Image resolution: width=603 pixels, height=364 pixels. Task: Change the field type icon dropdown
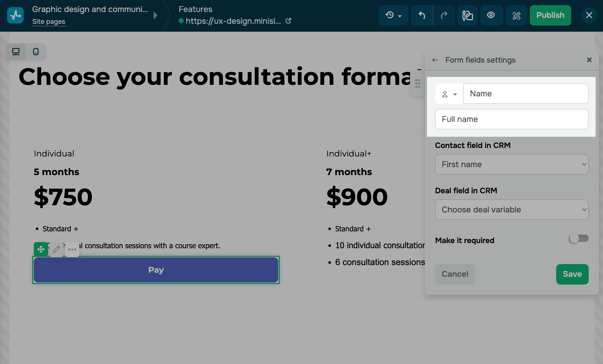(x=449, y=94)
